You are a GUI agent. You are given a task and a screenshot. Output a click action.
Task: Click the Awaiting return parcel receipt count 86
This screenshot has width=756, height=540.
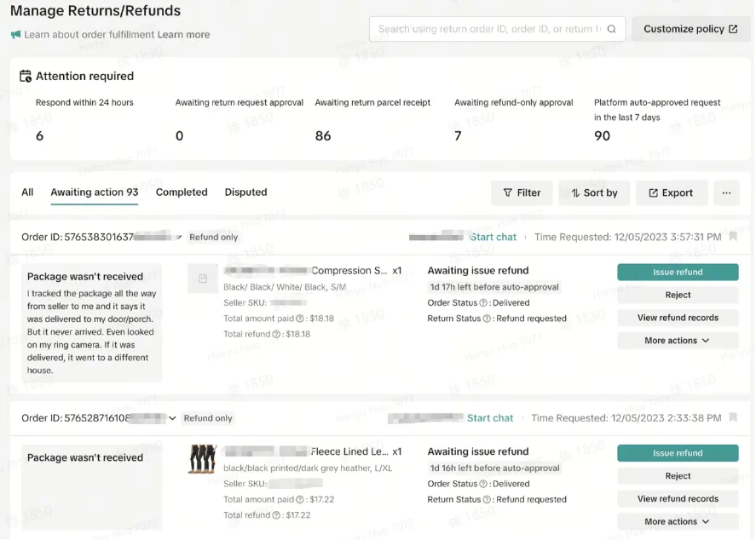pyautogui.click(x=323, y=136)
